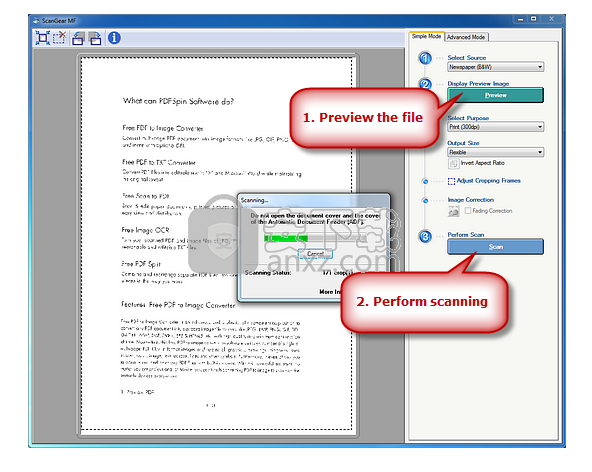Enable the Fading Correction checkbox
The image size is (592, 472).
click(468, 211)
